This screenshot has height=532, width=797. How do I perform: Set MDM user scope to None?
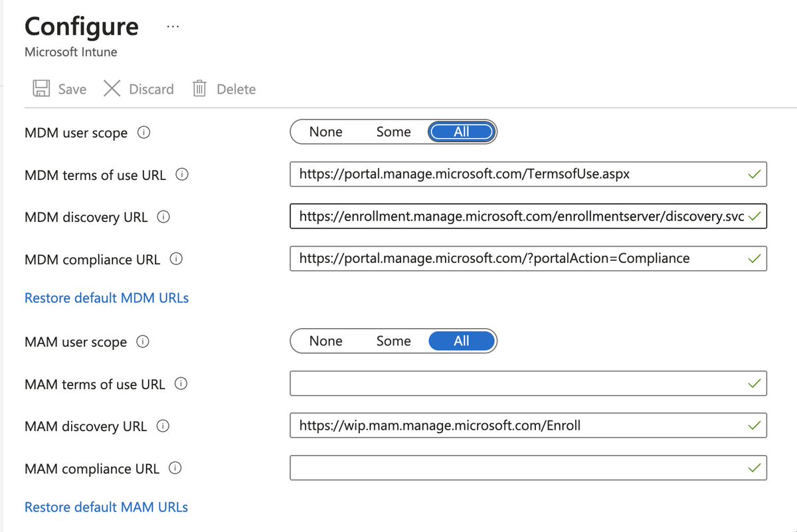tap(325, 132)
